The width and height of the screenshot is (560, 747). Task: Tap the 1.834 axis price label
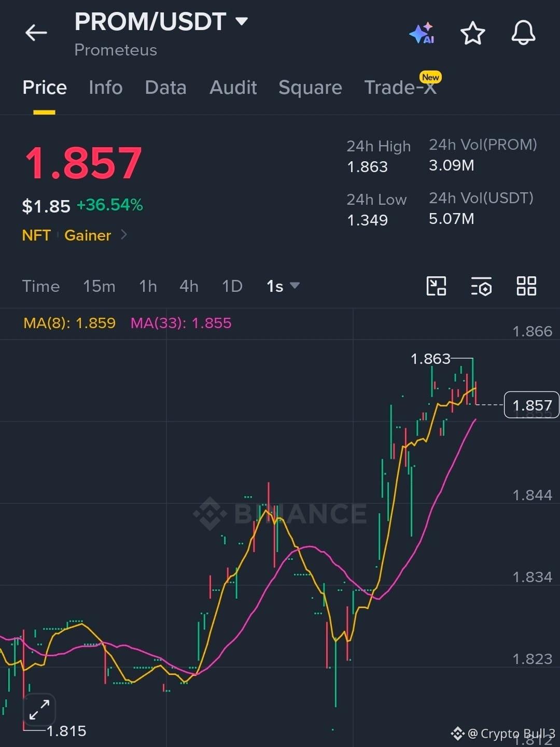coord(532,577)
